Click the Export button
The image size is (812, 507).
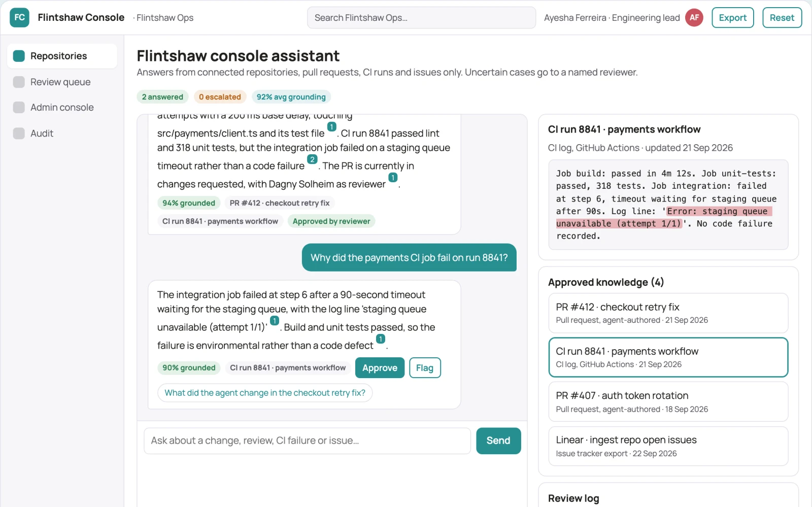pyautogui.click(x=732, y=17)
